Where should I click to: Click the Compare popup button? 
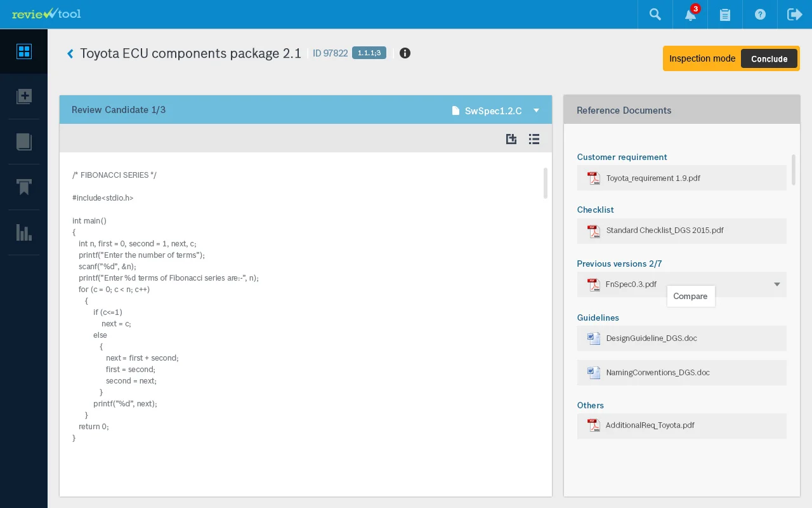click(x=691, y=296)
